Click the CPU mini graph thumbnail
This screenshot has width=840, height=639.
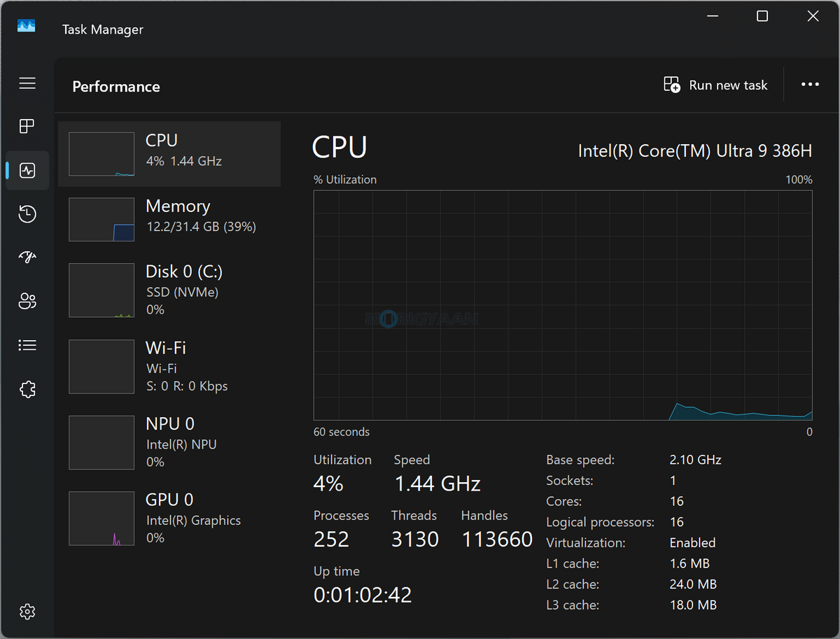click(101, 154)
